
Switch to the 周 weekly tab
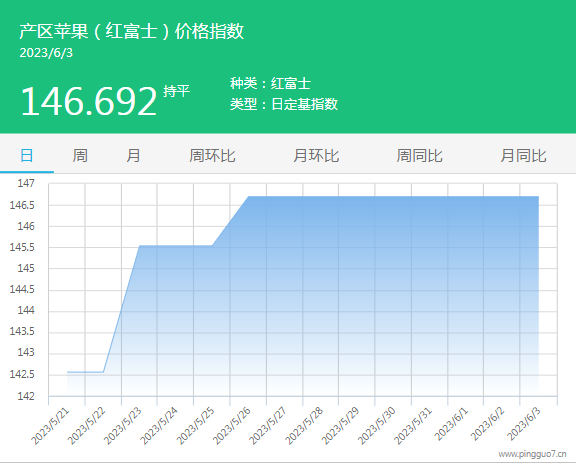tap(80, 155)
